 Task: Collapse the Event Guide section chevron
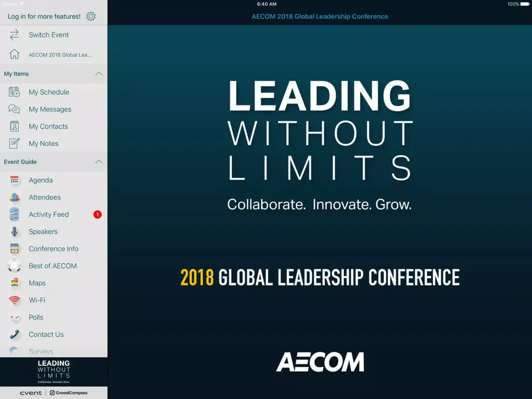(99, 162)
